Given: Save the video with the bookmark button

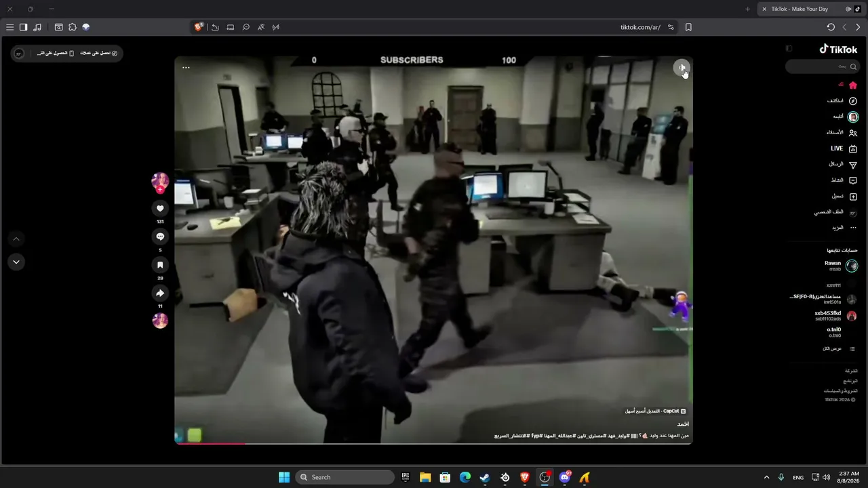Looking at the screenshot, I should click(160, 265).
